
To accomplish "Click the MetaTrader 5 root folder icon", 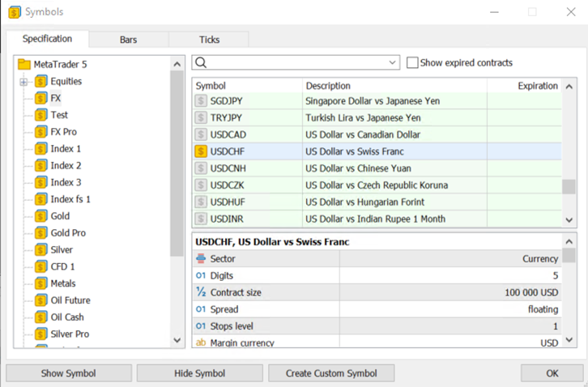I will tap(23, 65).
